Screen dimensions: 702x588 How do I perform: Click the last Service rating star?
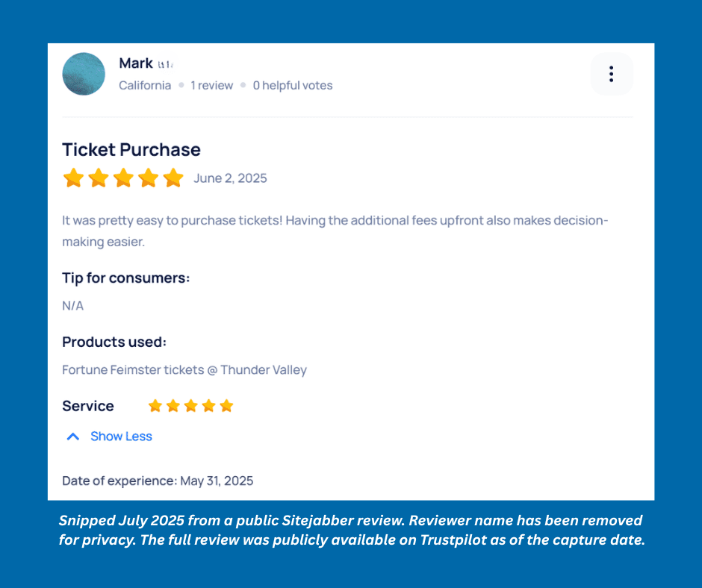(227, 406)
